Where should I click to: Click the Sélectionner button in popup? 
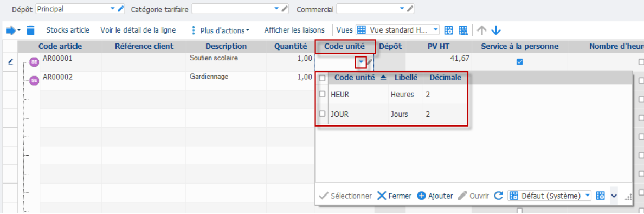click(345, 196)
